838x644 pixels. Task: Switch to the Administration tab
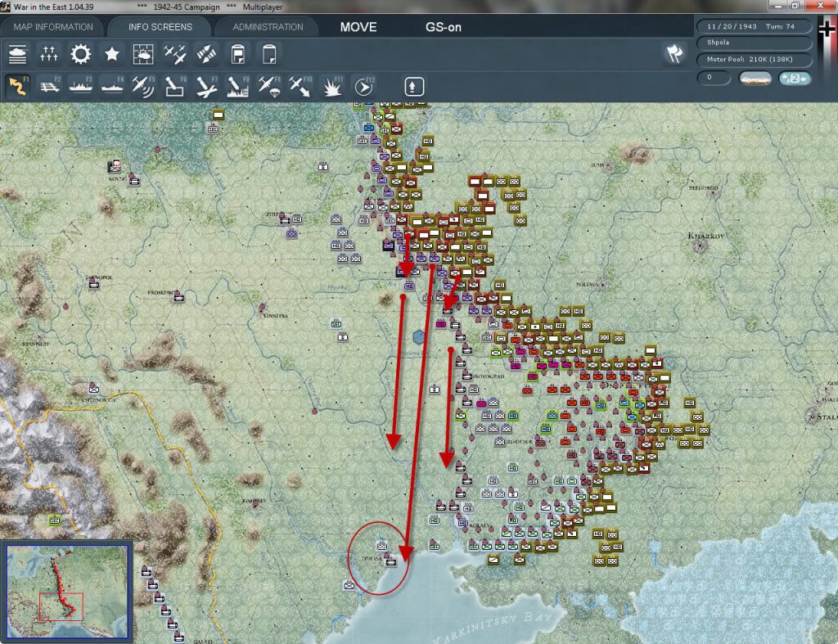pos(268,27)
